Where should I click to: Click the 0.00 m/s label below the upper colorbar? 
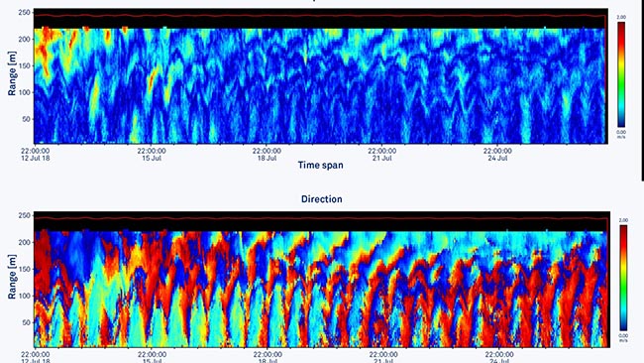pyautogui.click(x=621, y=134)
